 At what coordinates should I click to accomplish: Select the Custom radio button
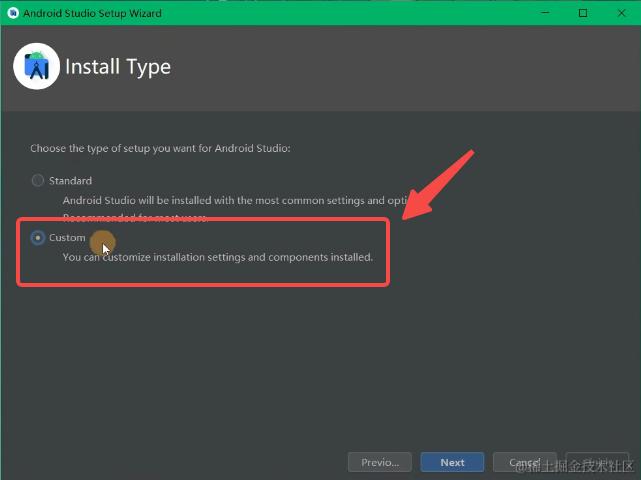38,238
